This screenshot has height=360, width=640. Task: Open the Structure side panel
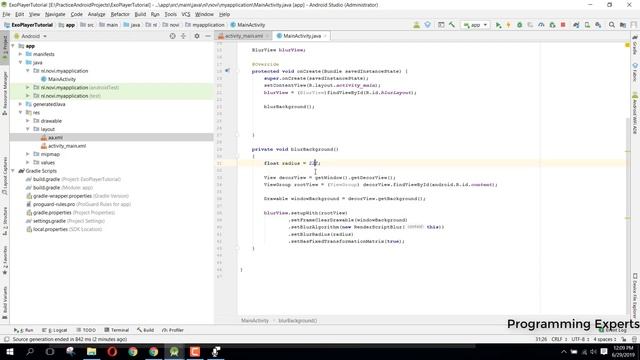point(4,221)
